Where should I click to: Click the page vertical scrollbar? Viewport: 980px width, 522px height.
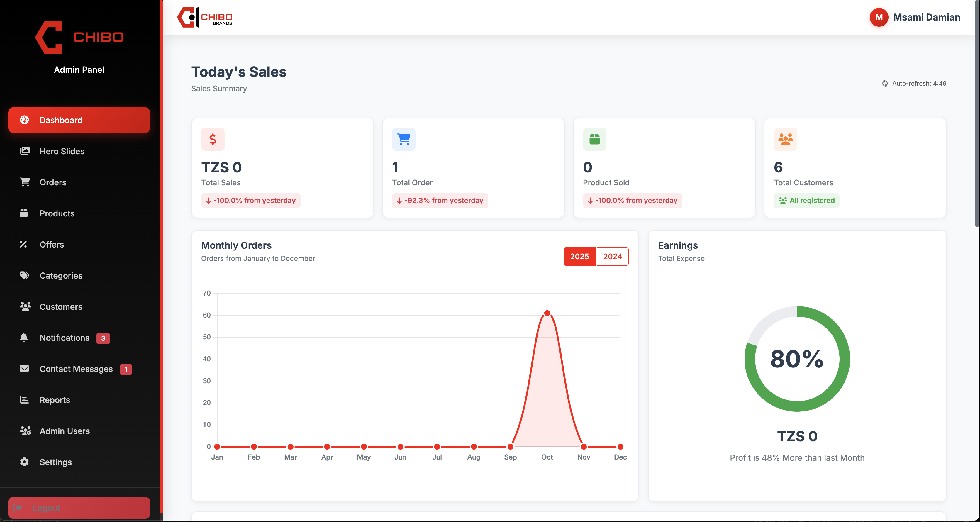click(x=976, y=114)
